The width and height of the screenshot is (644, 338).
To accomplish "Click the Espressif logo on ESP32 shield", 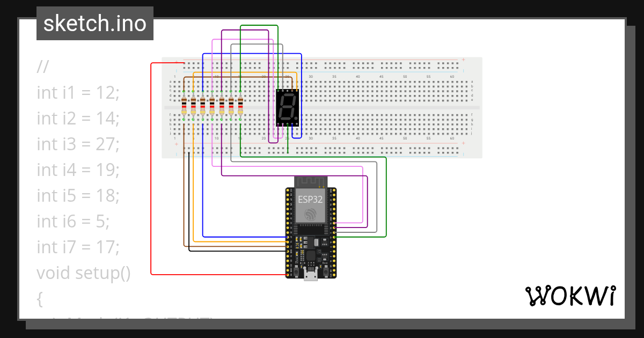I will click(311, 214).
